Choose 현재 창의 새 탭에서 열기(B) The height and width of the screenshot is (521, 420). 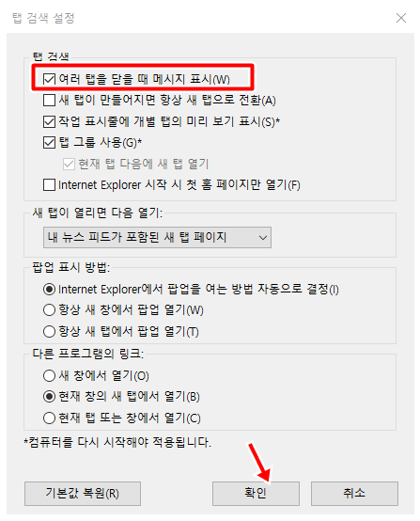pos(49,397)
